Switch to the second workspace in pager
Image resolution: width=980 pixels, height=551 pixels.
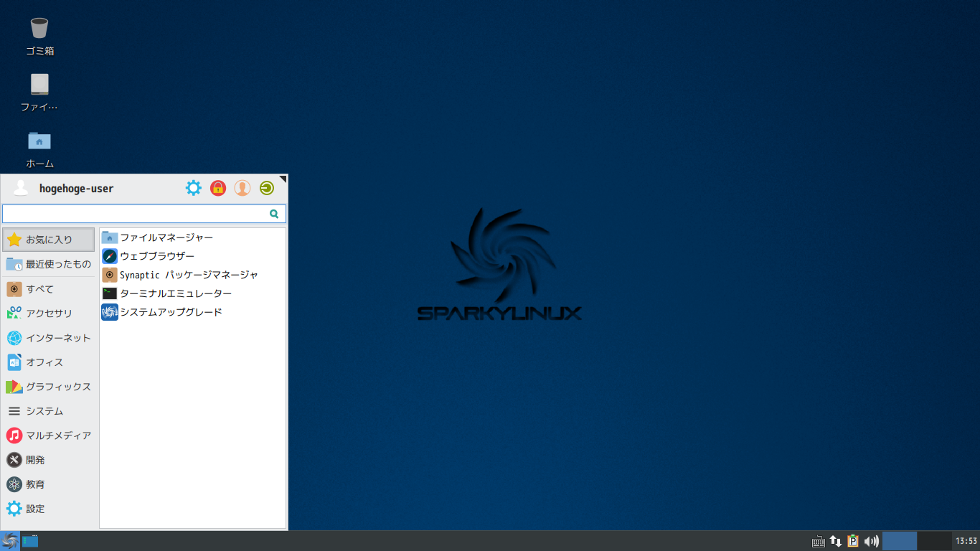934,541
